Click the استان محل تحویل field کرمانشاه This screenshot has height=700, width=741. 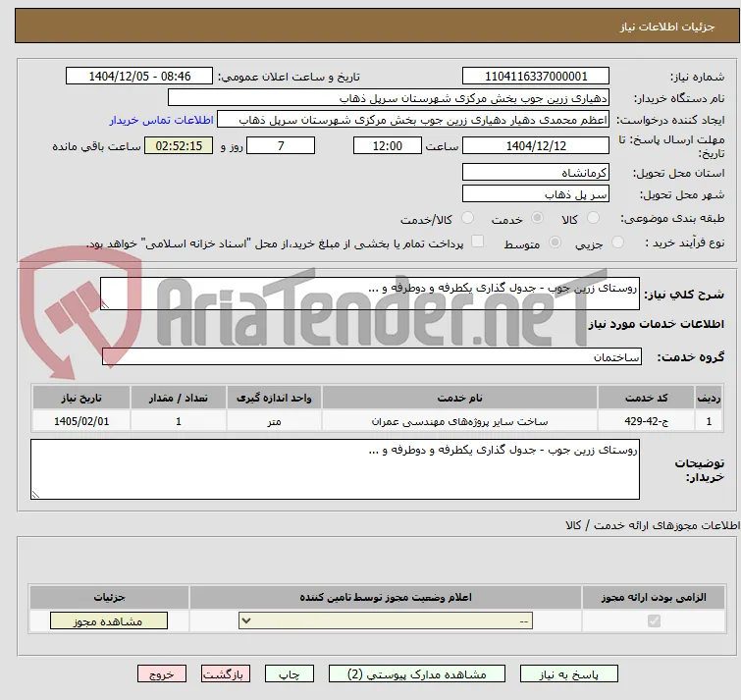[x=536, y=173]
